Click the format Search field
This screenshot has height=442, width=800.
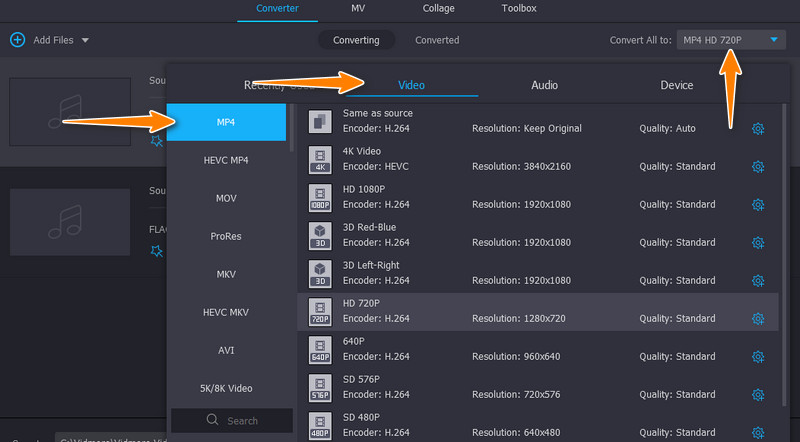(x=232, y=421)
